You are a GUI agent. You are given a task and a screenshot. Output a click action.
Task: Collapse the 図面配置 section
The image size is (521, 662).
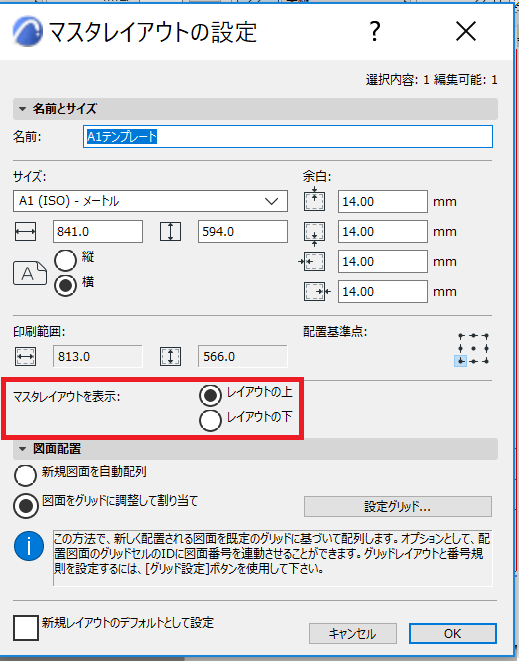point(22,449)
